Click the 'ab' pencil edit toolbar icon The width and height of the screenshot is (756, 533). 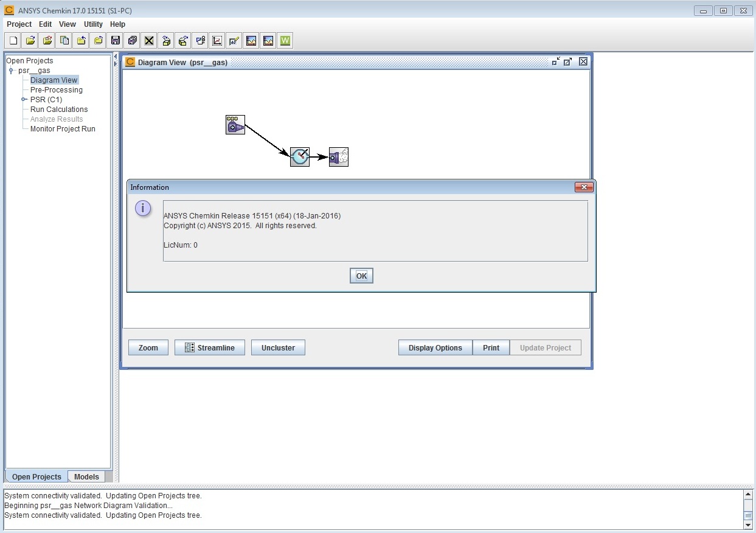click(x=234, y=41)
